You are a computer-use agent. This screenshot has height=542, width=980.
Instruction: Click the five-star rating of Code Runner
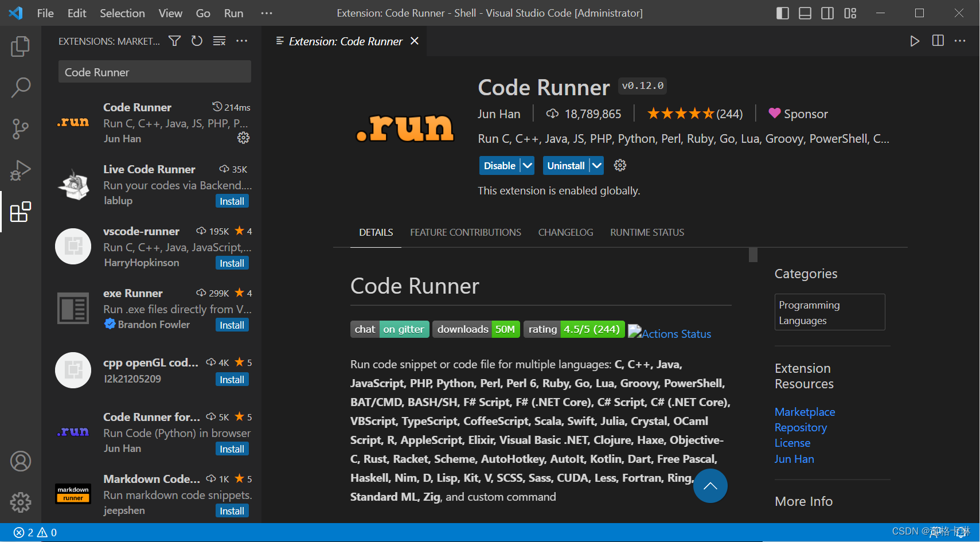(x=681, y=114)
